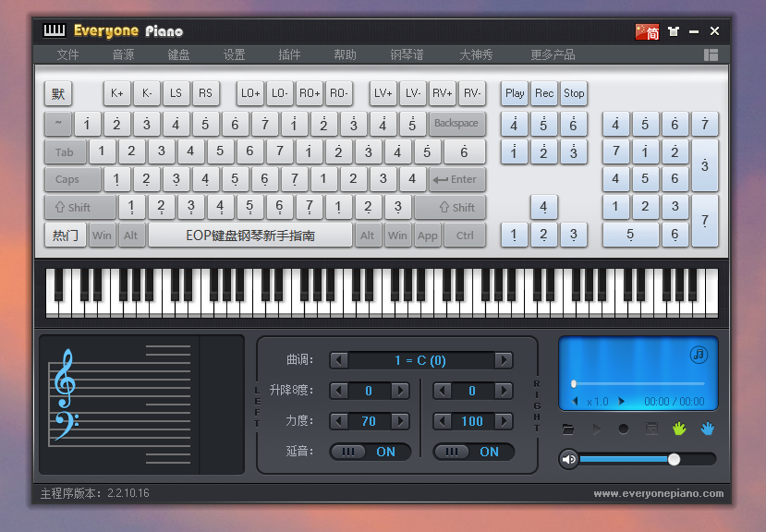The width and height of the screenshot is (766, 532).
Task: Open the 音源 menu
Action: point(123,54)
